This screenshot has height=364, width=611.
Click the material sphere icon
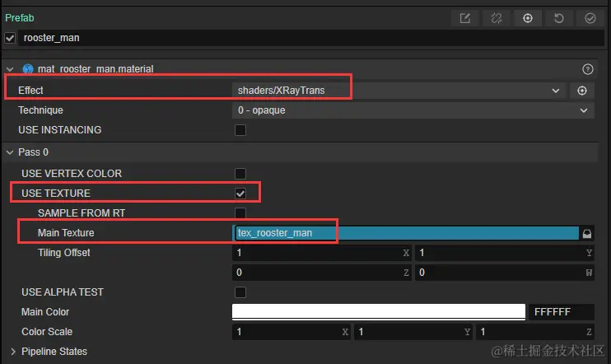(28, 69)
